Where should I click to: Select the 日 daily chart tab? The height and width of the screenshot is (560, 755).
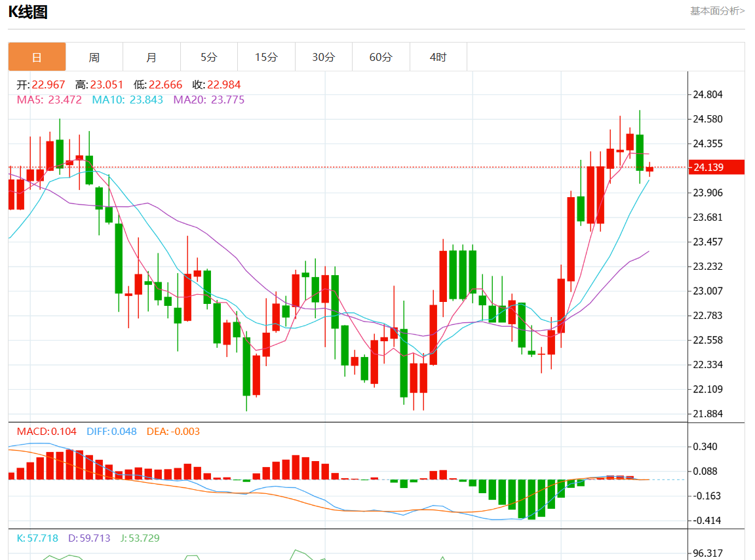coord(37,57)
